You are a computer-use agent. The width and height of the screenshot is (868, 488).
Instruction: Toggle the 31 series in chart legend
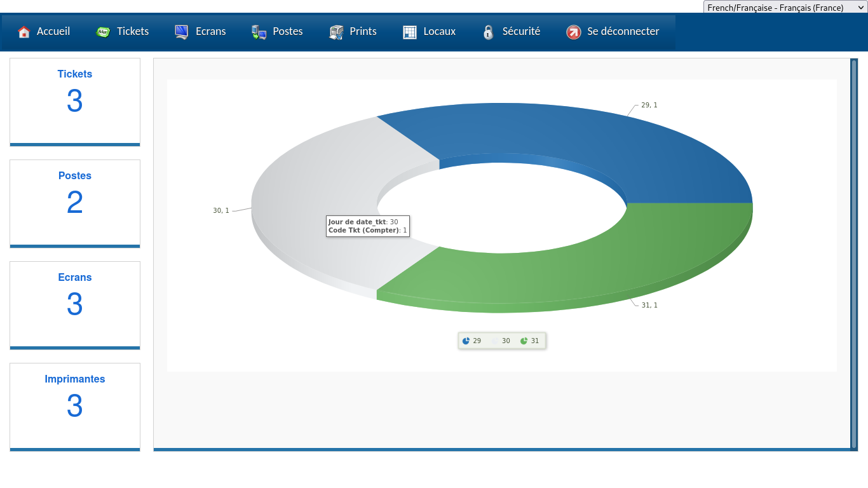tap(530, 341)
